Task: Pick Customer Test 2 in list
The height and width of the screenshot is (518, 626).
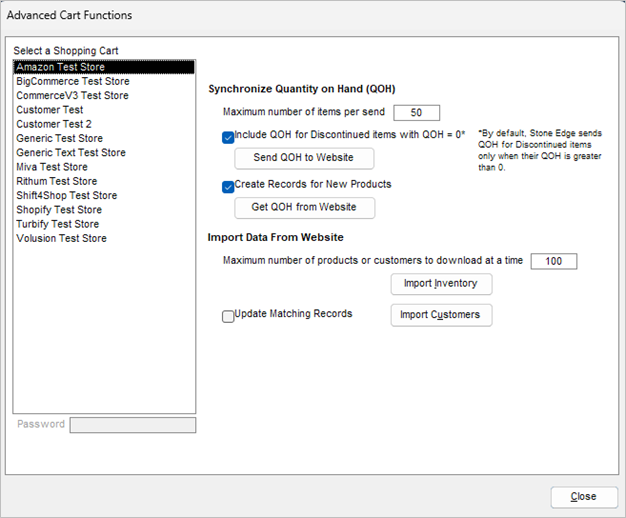Action: pyautogui.click(x=104, y=124)
